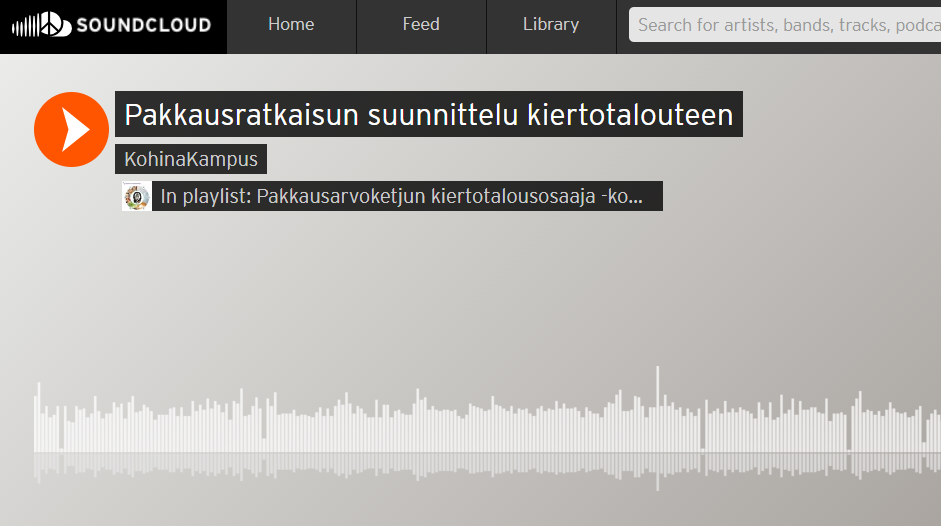Switch to the Library tab

coord(551,25)
